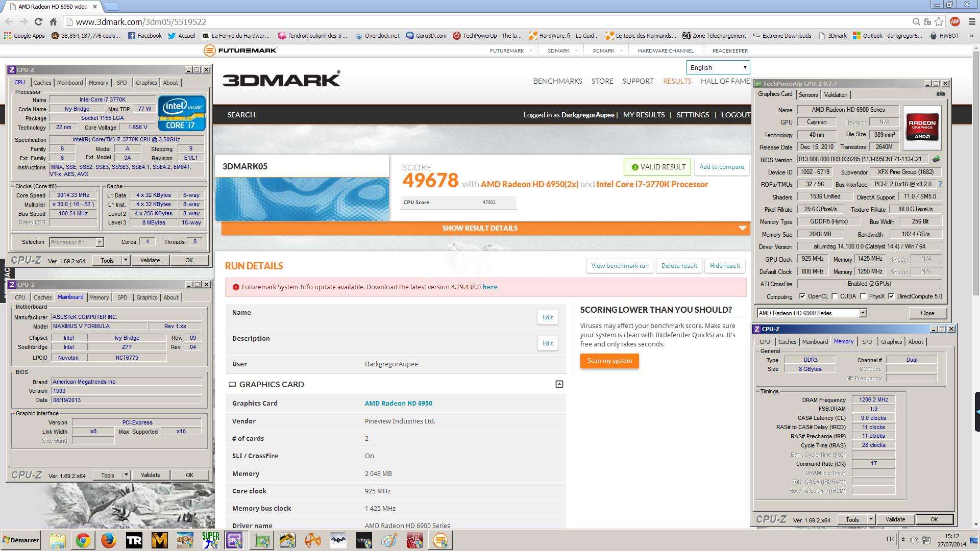Click the GPU-Z graphics card taskbar icon
Screen dimensions: 980x551
click(262, 540)
